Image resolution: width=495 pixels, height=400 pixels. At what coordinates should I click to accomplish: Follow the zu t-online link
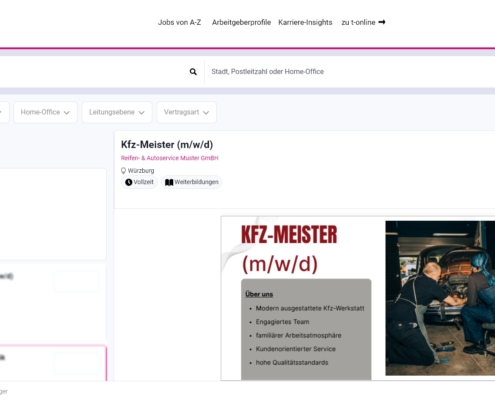363,22
